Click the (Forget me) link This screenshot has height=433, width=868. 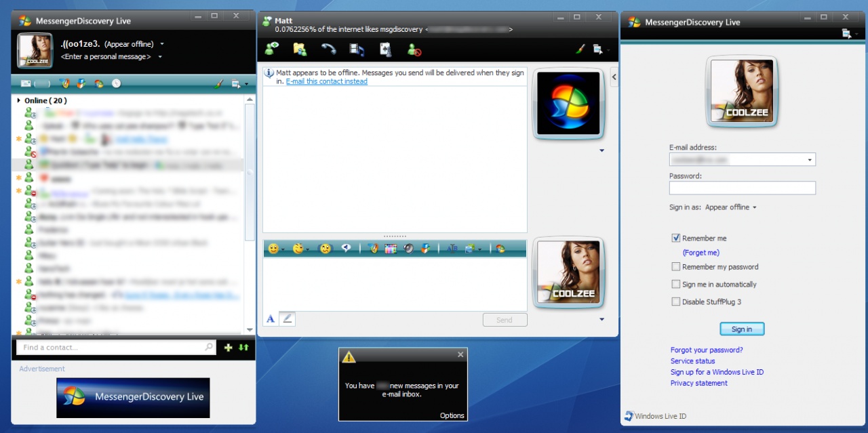(x=701, y=252)
